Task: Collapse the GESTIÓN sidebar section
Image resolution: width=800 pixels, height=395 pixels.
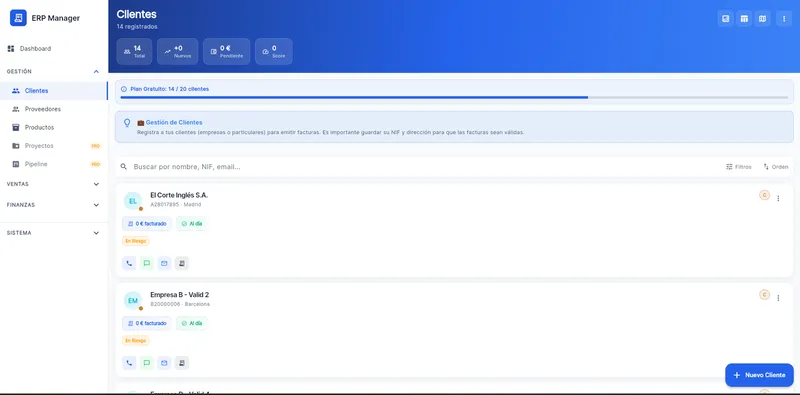Action: click(54, 71)
